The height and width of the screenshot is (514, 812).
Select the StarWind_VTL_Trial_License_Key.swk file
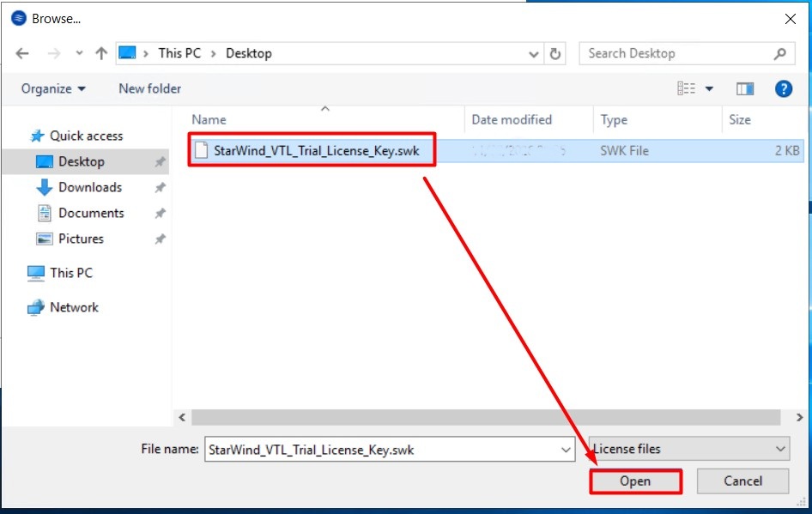316,151
